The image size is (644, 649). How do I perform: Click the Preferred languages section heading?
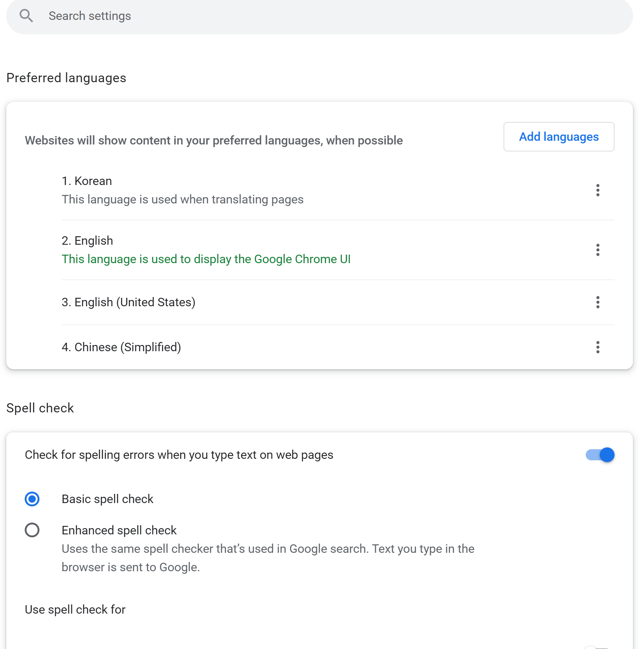pos(66,78)
